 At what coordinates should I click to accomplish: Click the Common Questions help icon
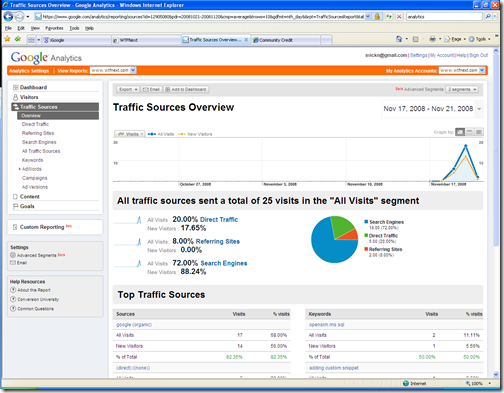click(13, 309)
